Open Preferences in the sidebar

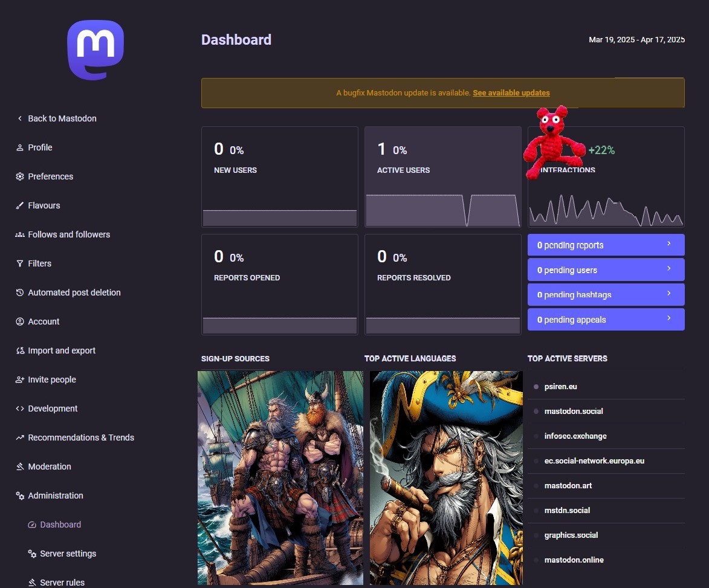[x=50, y=176]
